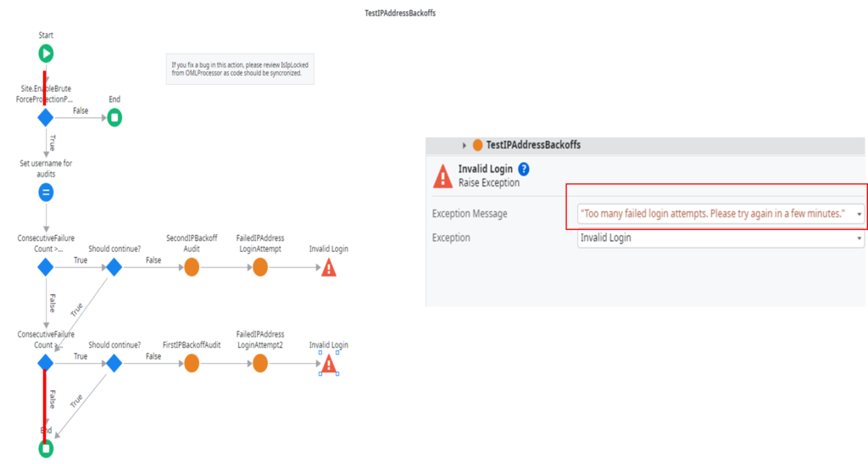Click the Invalid Login exception after SecondIPBackoffAudit row
Image resolution: width=868 pixels, height=464 pixels.
point(329,268)
